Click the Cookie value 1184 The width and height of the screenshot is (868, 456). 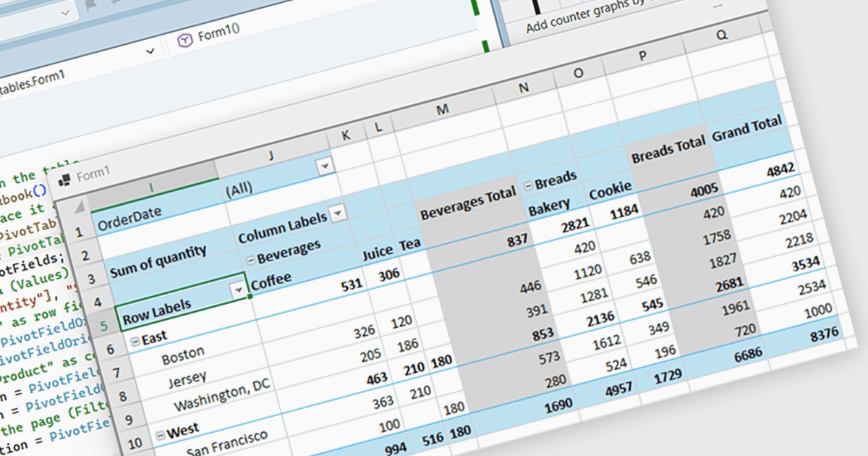(624, 211)
